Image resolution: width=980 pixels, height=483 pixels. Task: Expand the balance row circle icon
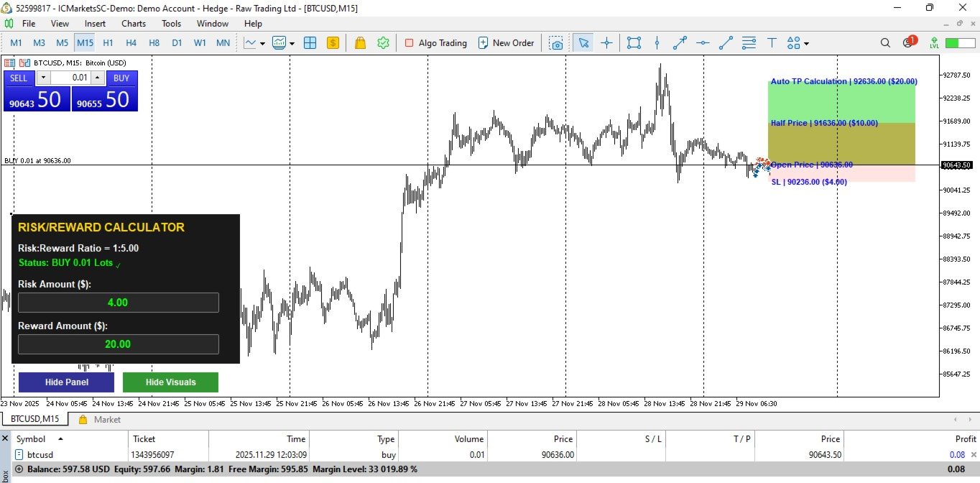(19, 469)
